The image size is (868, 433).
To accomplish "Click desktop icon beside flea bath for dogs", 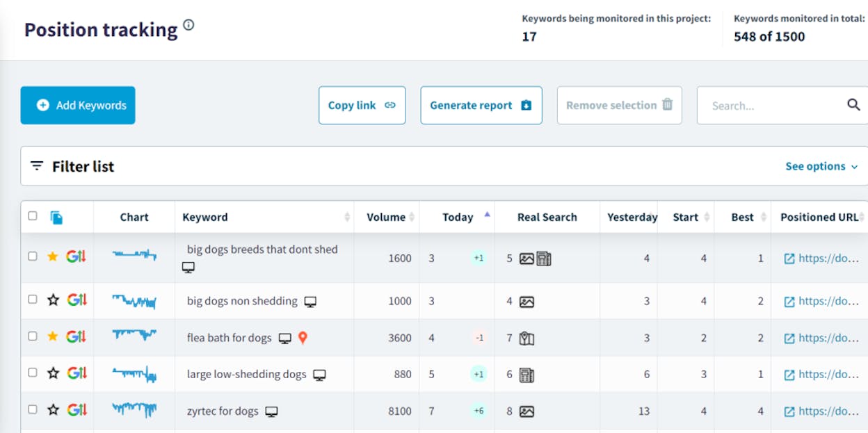I will [284, 338].
